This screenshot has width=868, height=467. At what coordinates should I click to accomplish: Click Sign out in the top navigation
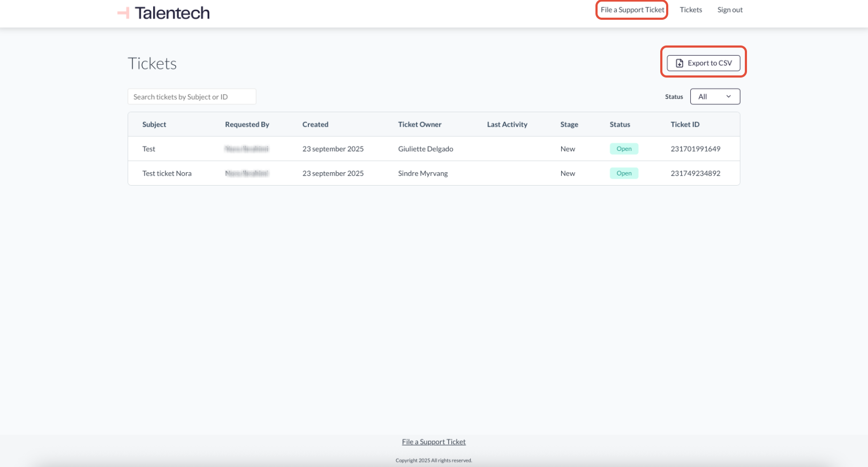[730, 10]
